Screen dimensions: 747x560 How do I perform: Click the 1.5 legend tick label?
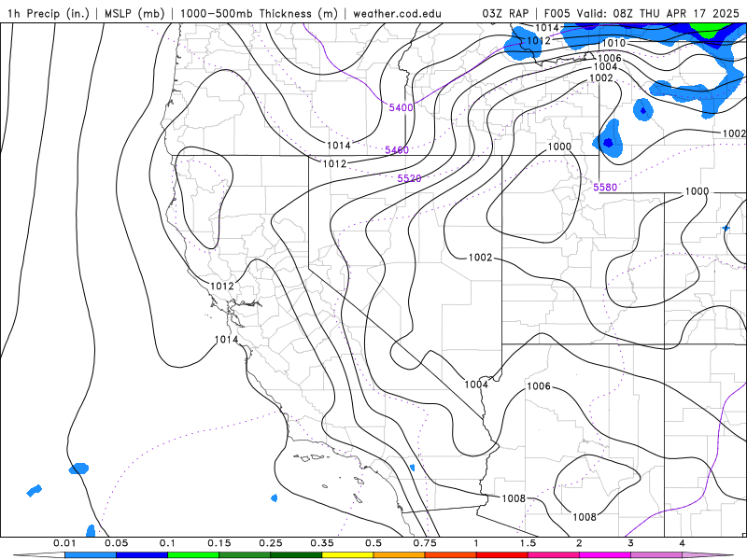pos(528,543)
